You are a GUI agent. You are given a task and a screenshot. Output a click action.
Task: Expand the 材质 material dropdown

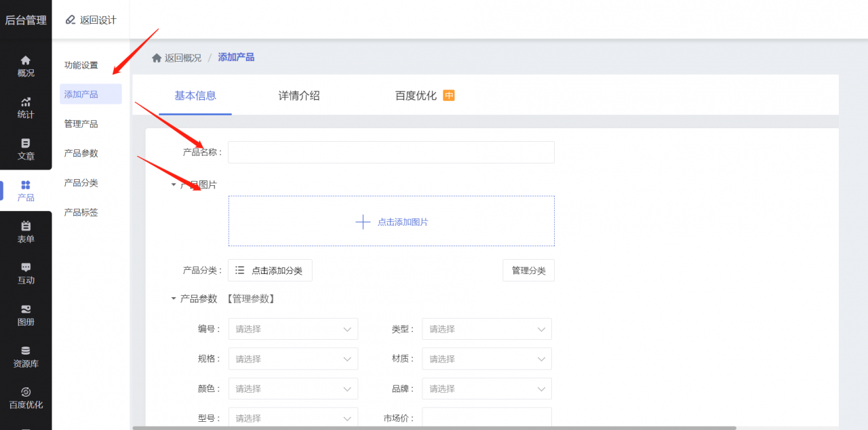click(x=486, y=359)
